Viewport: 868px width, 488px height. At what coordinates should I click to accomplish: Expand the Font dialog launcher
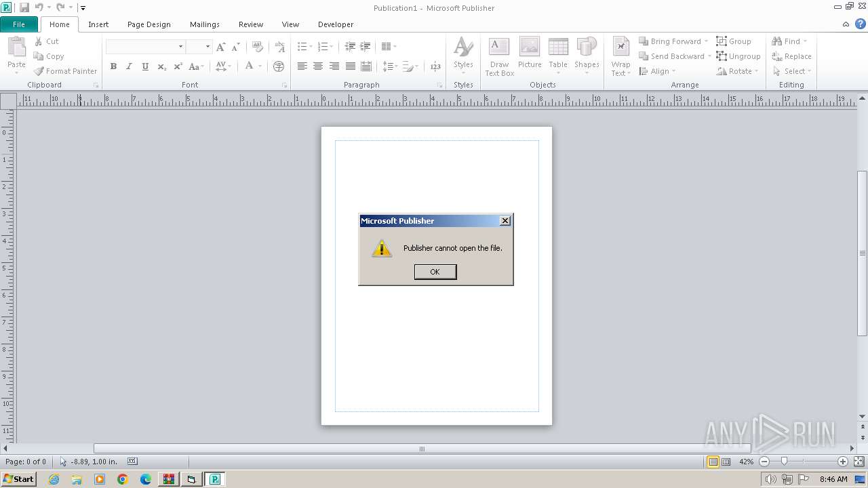click(284, 85)
